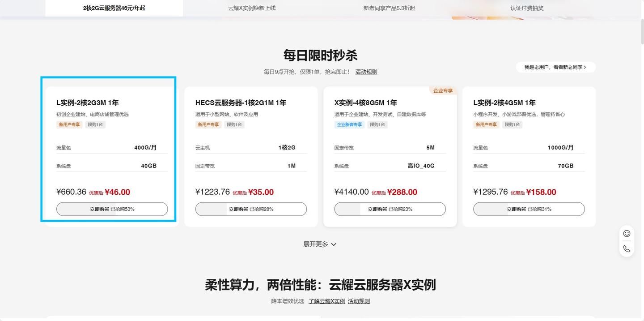Image resolution: width=644 pixels, height=321 pixels.
Task: Click 1000G/月 traffic value
Action: (x=560, y=148)
